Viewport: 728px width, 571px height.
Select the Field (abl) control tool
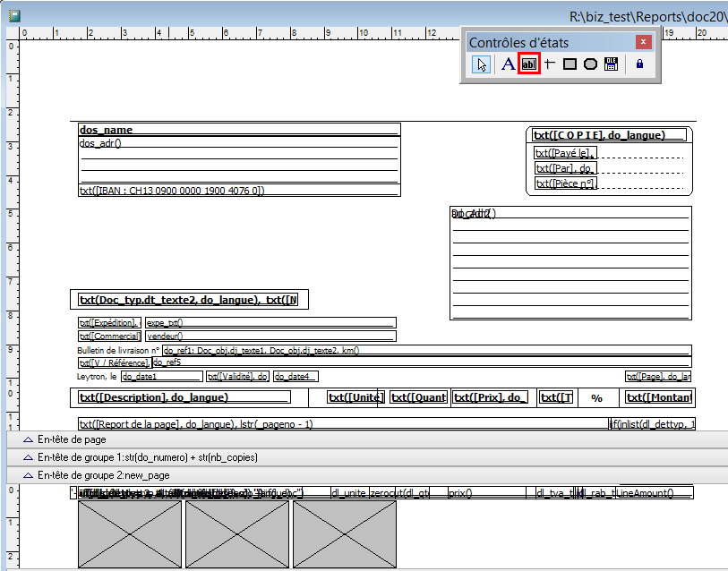point(529,64)
